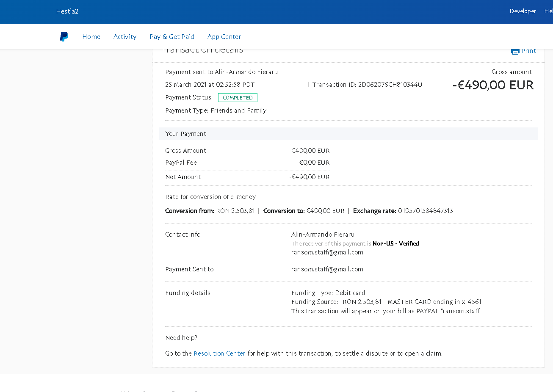Click the 'Need help?' text
Viewport: 553px width, 392px height.
(x=181, y=338)
